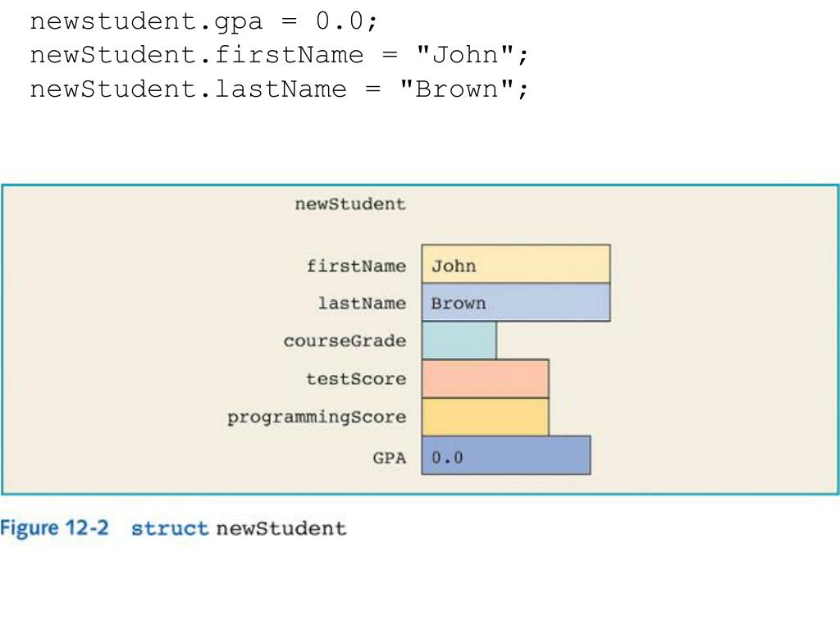Click the courseGrade field label

345,340
